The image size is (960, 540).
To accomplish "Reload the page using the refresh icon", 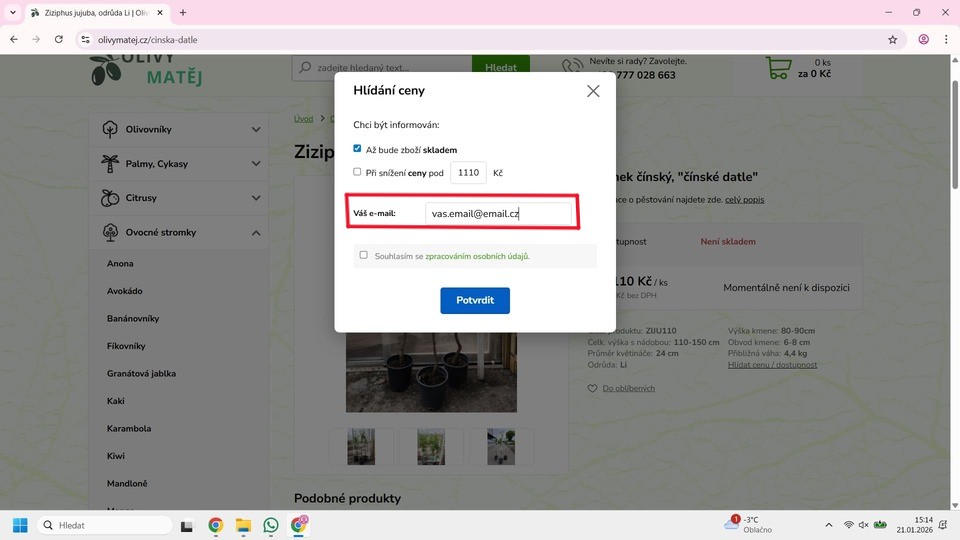I will tap(59, 40).
